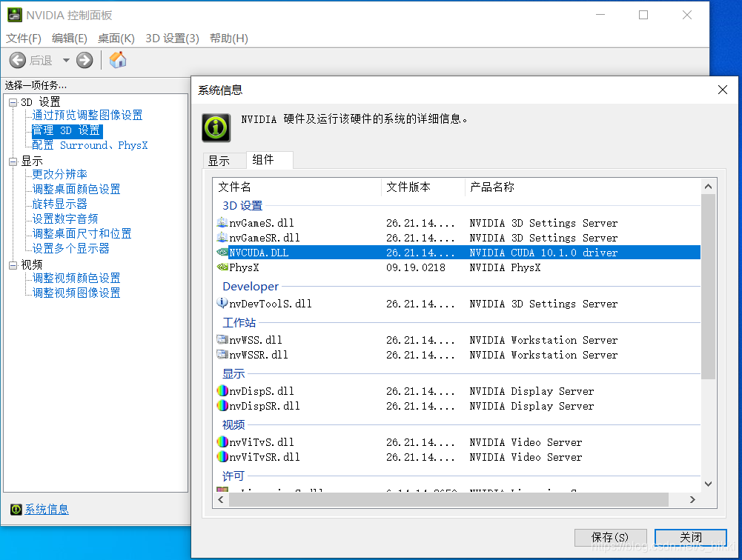
Task: Click the system info icon at bottom left
Action: pyautogui.click(x=16, y=510)
